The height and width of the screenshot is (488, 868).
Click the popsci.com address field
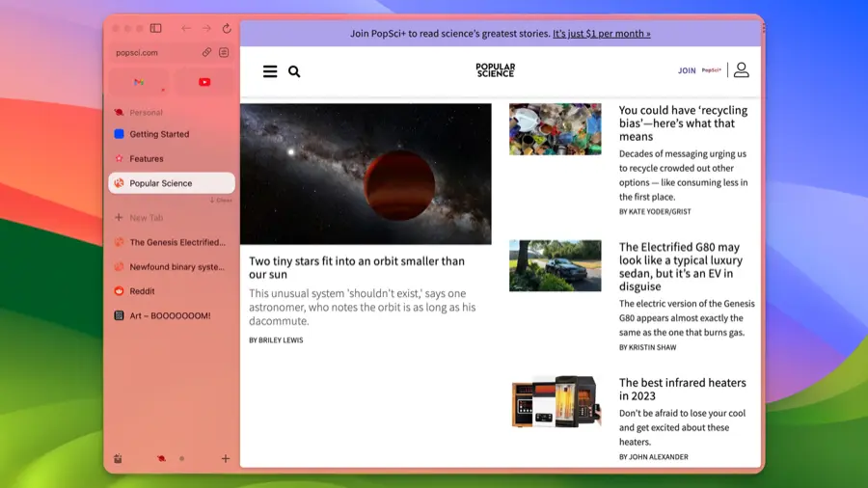point(172,53)
